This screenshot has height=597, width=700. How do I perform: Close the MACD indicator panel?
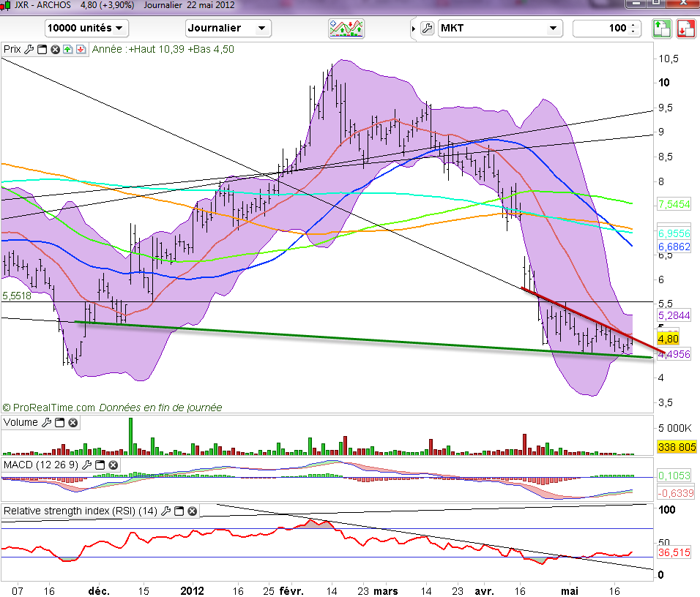(114, 465)
